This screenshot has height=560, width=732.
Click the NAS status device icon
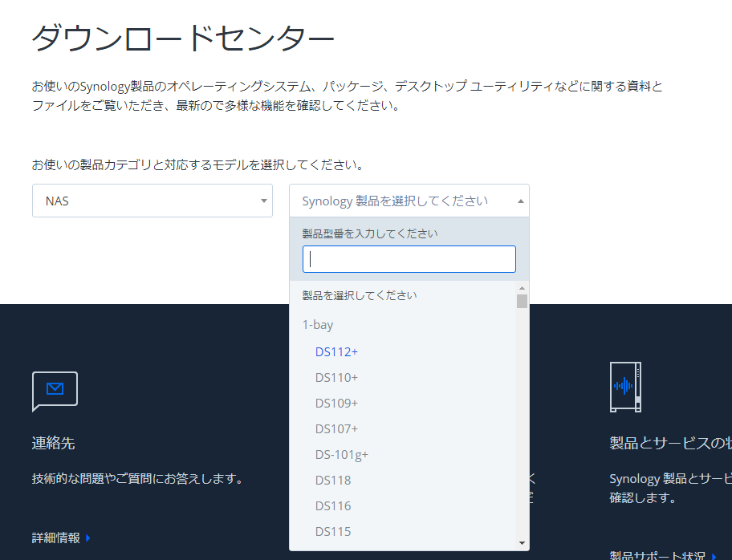(x=625, y=388)
